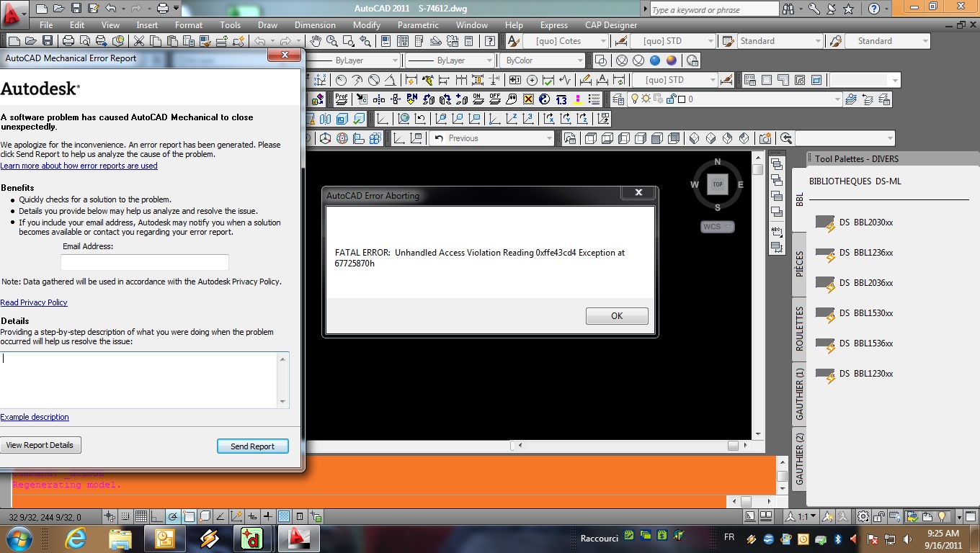Viewport: 980px width, 553px height.
Task: Click the Windows Start button
Action: click(19, 538)
